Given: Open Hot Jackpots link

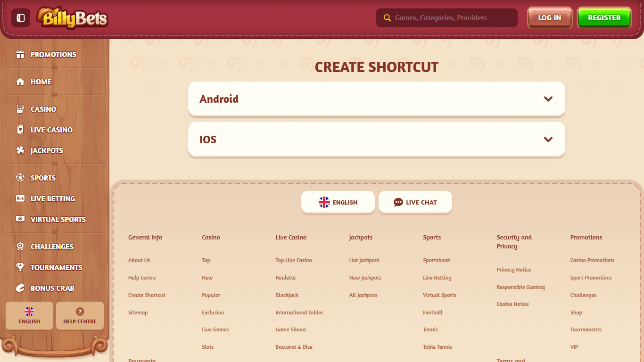Looking at the screenshot, I should 364,260.
